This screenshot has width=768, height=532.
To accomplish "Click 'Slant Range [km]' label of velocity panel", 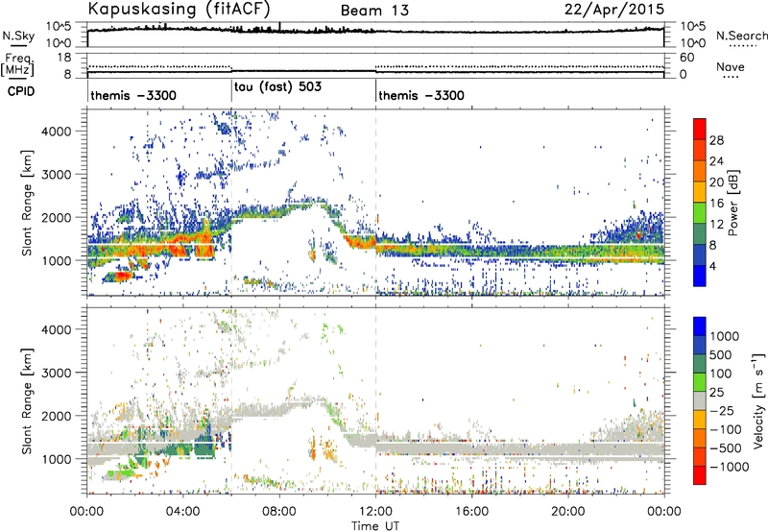I will pyautogui.click(x=27, y=401).
